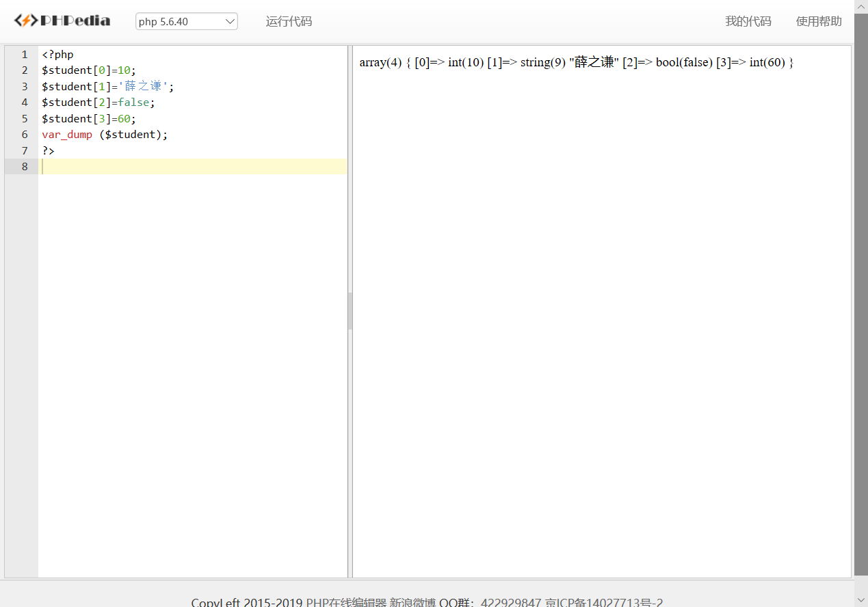Click the array(4) output text
Image resolution: width=868 pixels, height=607 pixels.
pyautogui.click(x=380, y=62)
